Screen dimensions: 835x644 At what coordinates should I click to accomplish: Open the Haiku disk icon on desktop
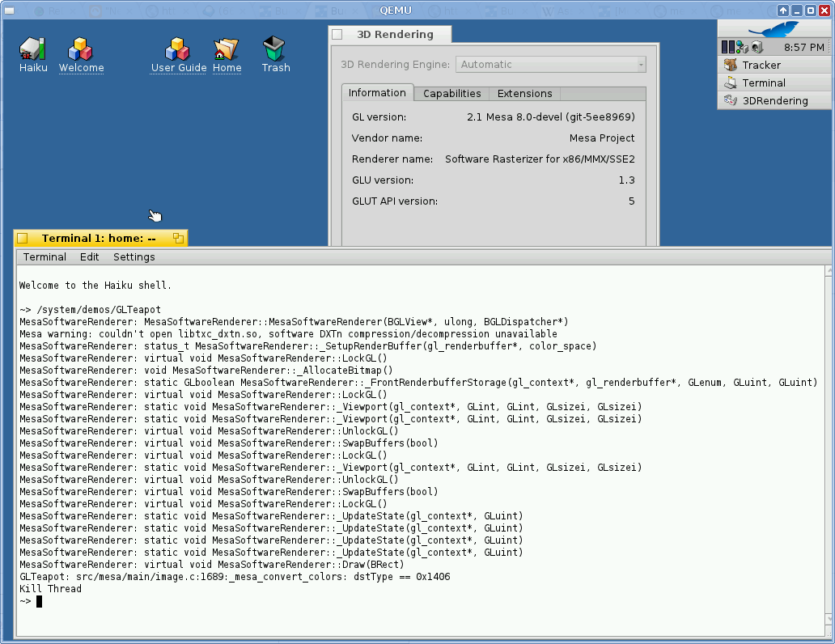[33, 49]
